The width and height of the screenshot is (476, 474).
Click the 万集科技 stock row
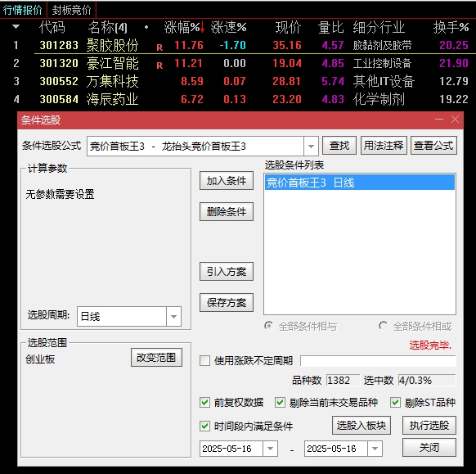click(238, 81)
